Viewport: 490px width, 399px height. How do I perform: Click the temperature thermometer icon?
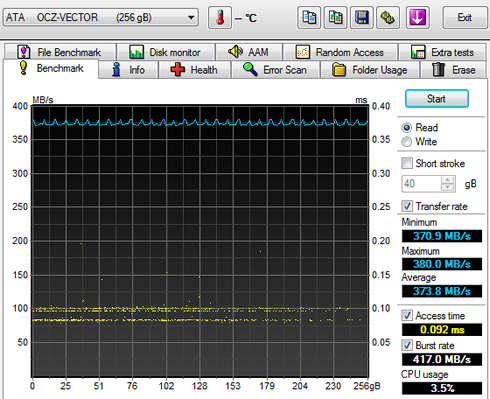pyautogui.click(x=220, y=18)
